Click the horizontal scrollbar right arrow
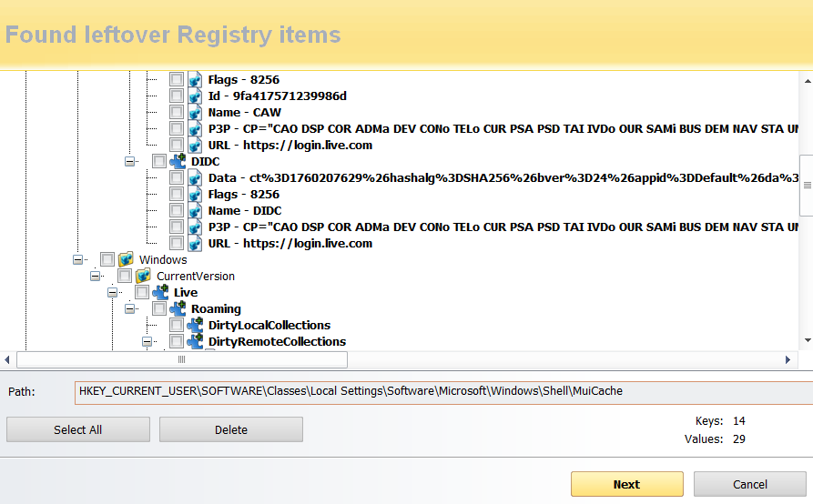 pos(788,359)
